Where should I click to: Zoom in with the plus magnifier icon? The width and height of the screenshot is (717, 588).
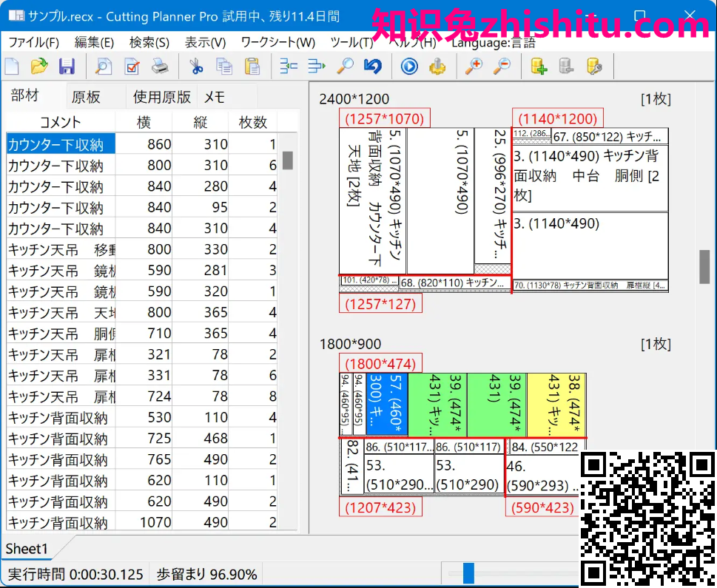click(474, 67)
